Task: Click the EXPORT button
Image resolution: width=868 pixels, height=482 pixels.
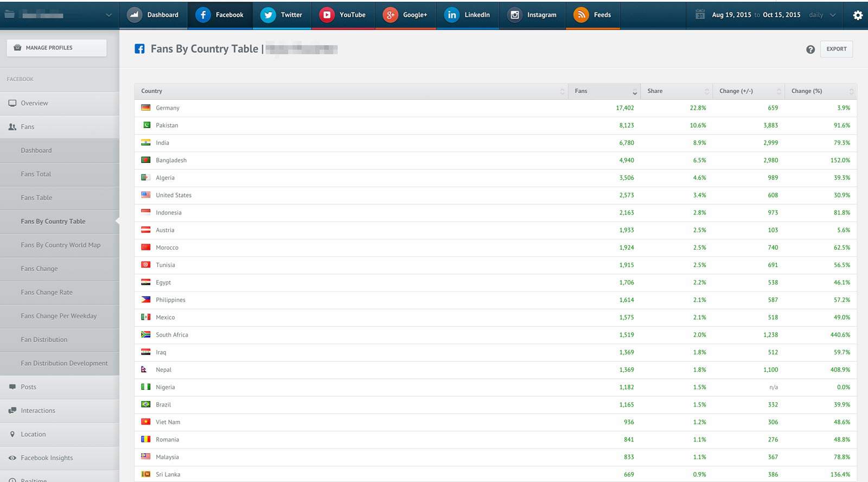Action: click(837, 49)
